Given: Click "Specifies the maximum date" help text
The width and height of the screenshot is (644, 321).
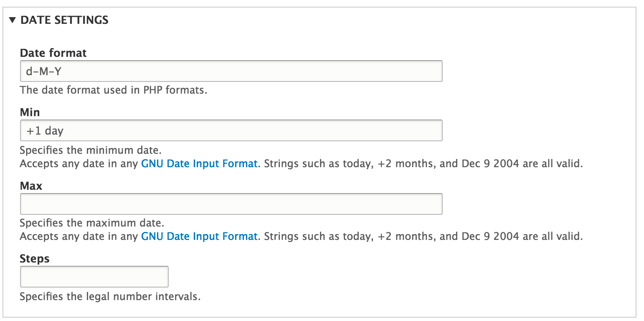Looking at the screenshot, I should click(x=91, y=223).
